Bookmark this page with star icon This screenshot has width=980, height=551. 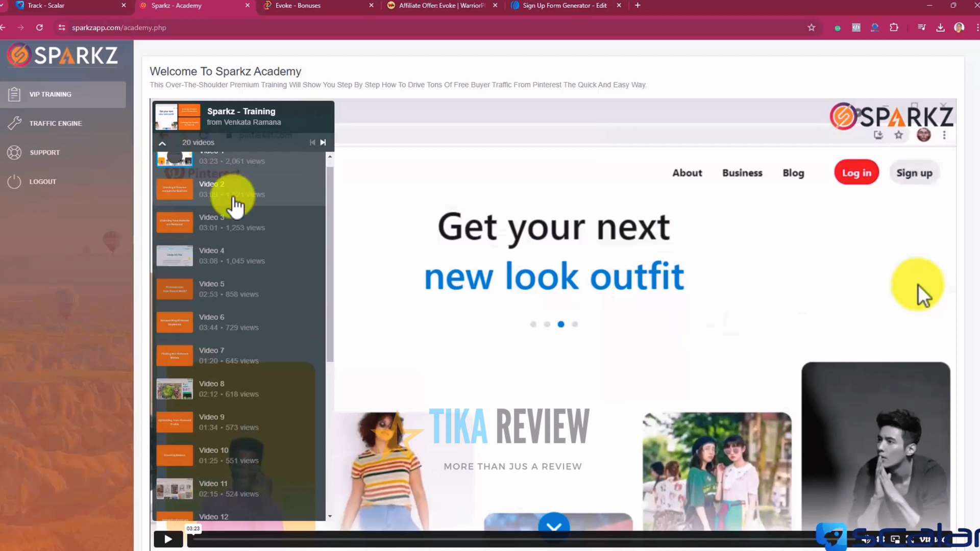[x=811, y=28]
